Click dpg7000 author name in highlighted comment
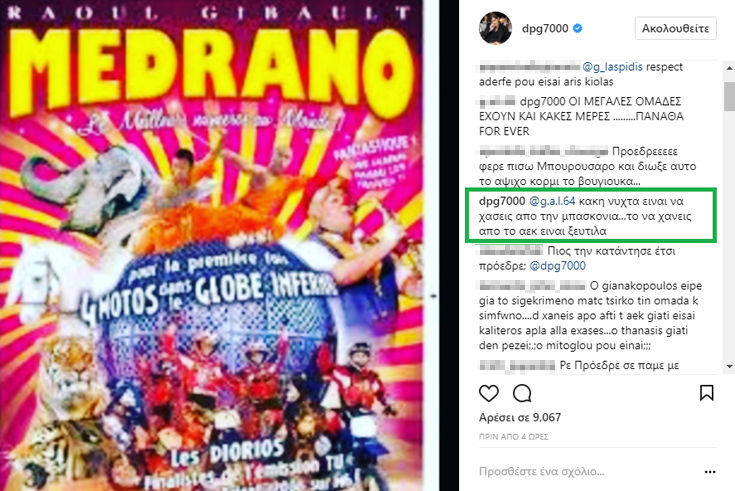This screenshot has width=735, height=491. coord(502,201)
